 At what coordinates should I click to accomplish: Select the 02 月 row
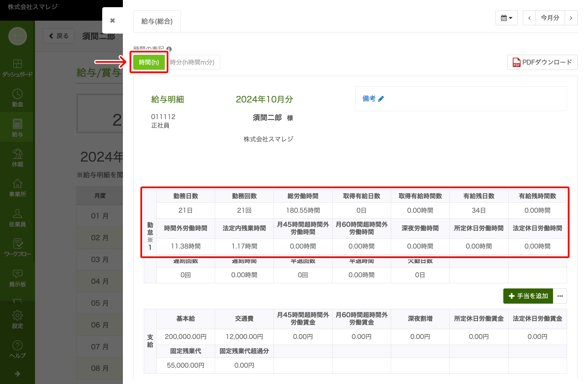tap(100, 238)
